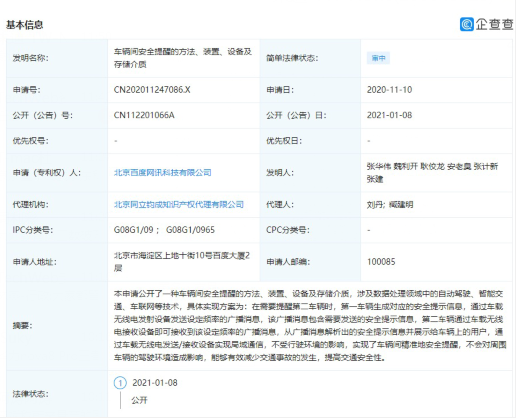Select publication date 2021-01-08 in the 公开(公告)日 row
The width and height of the screenshot is (516, 418).
[x=389, y=115]
